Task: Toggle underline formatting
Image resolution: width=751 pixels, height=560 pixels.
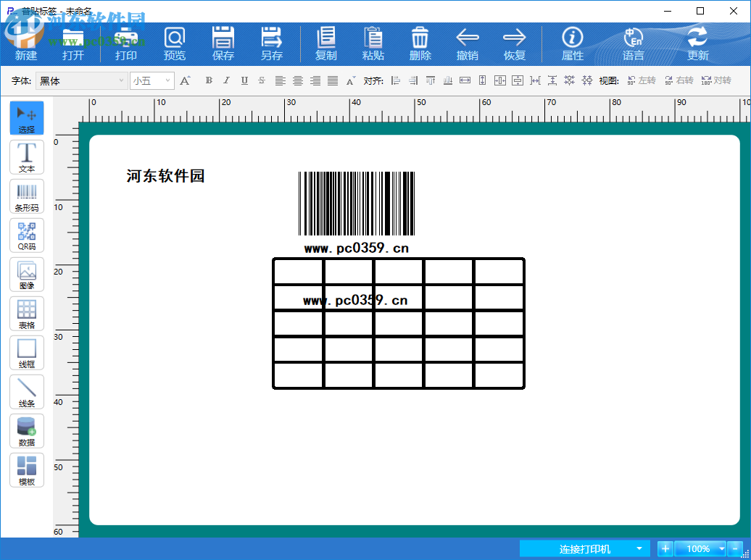Action: click(244, 80)
